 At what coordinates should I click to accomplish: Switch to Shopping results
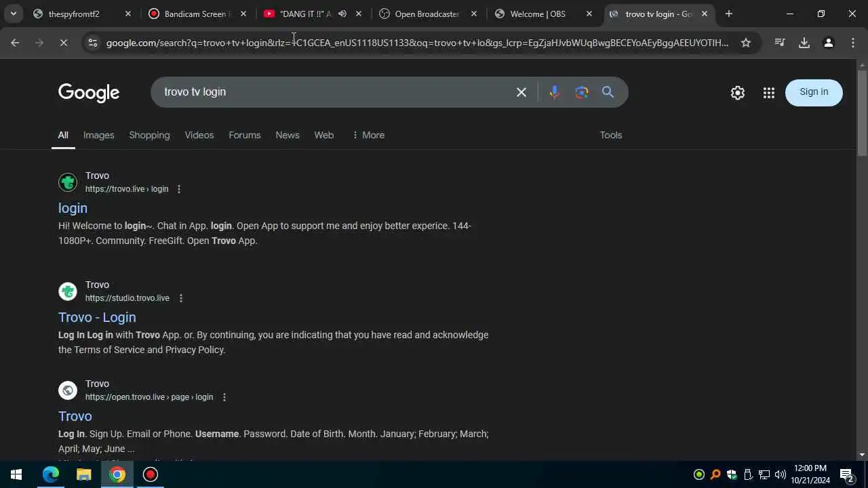[x=149, y=135]
